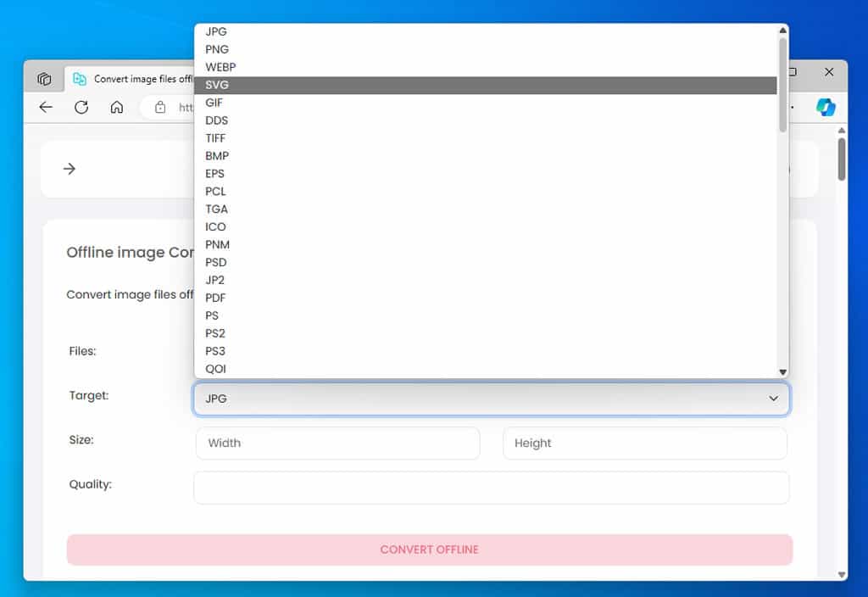
Task: Click the page scrollbar thumb
Action: pyautogui.click(x=842, y=159)
